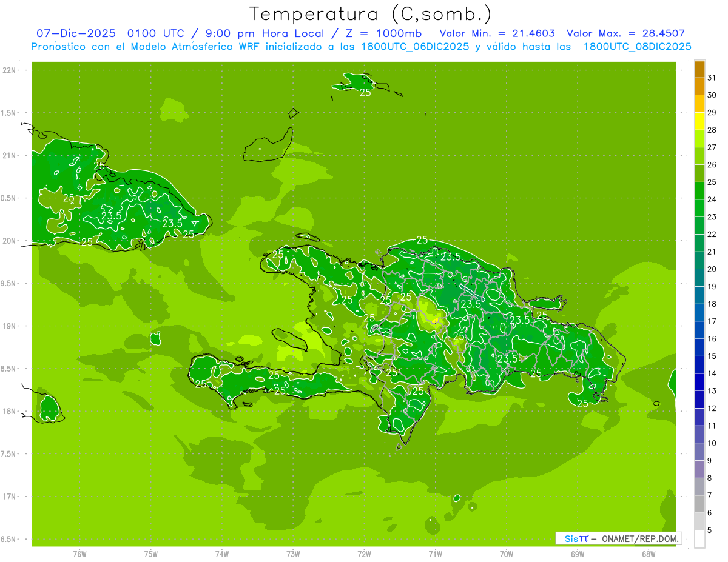Click the "19N" latitude label
Screen dimensions: 728x562
10,326
